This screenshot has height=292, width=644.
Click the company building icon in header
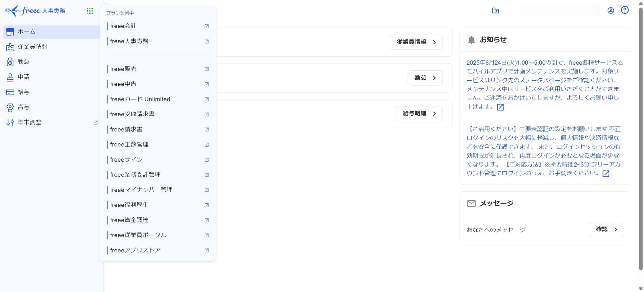495,11
